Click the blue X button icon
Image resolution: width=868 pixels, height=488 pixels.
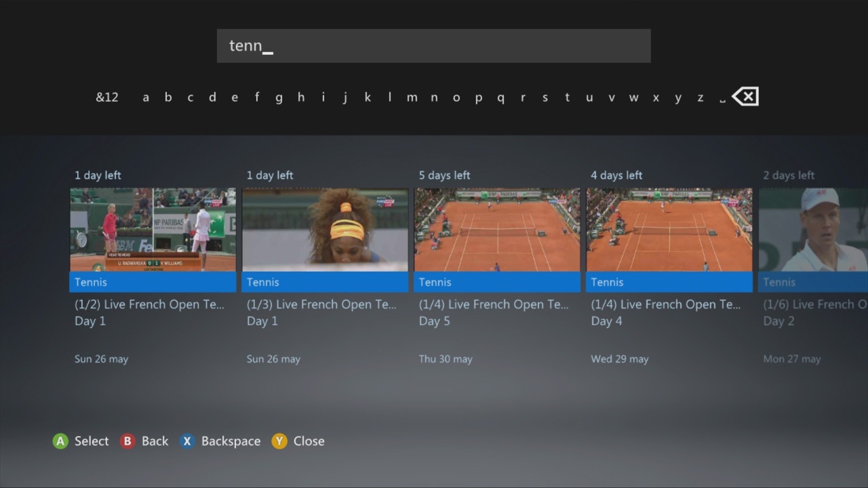click(x=187, y=441)
